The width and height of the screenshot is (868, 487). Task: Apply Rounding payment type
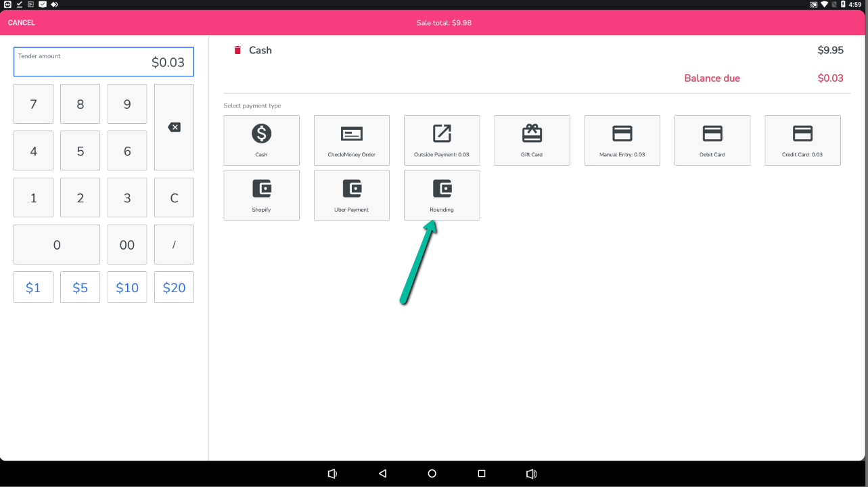coord(441,195)
